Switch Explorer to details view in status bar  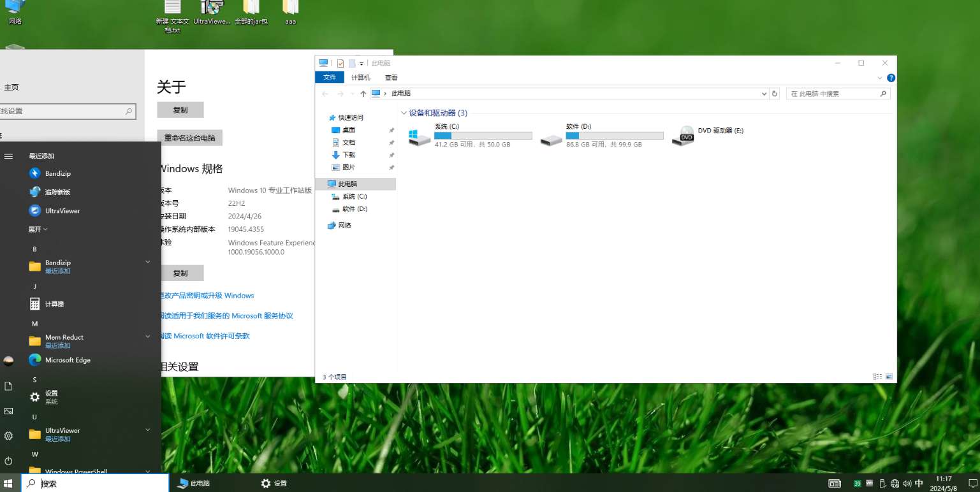pos(877,377)
